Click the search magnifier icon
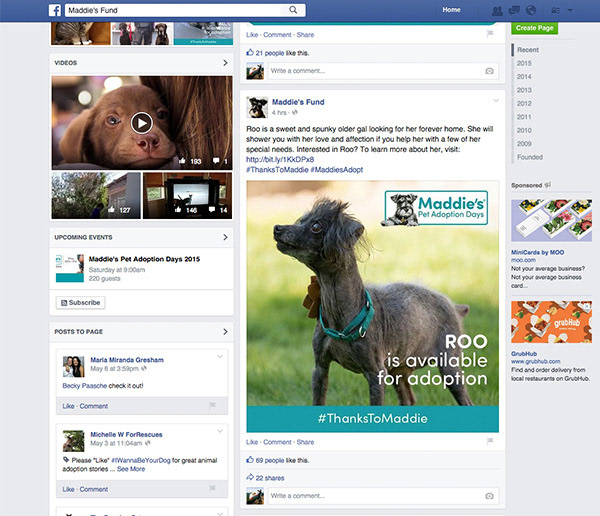Image resolution: width=600 pixels, height=516 pixels. click(x=293, y=10)
